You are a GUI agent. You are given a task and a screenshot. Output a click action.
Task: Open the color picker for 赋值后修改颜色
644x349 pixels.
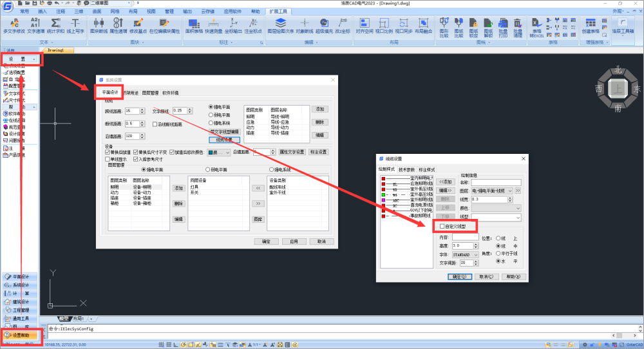point(218,153)
